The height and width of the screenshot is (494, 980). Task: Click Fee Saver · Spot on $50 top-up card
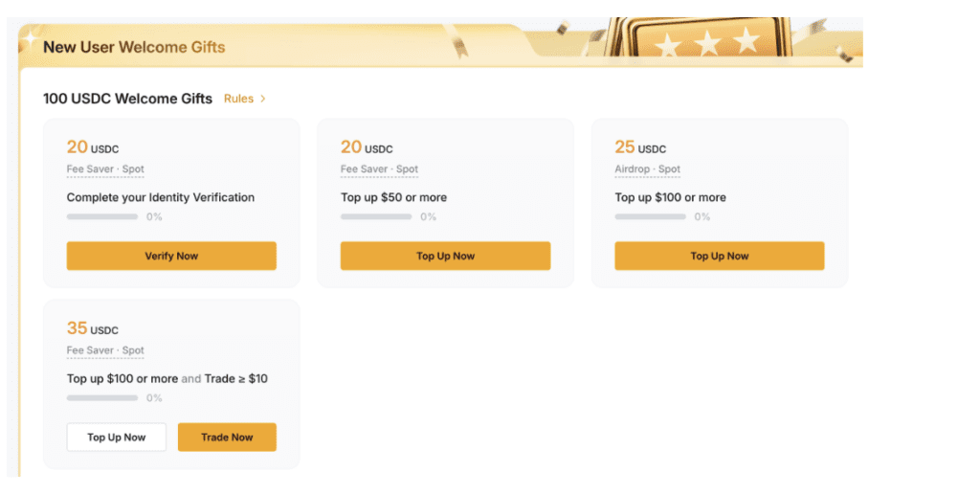[x=379, y=169]
